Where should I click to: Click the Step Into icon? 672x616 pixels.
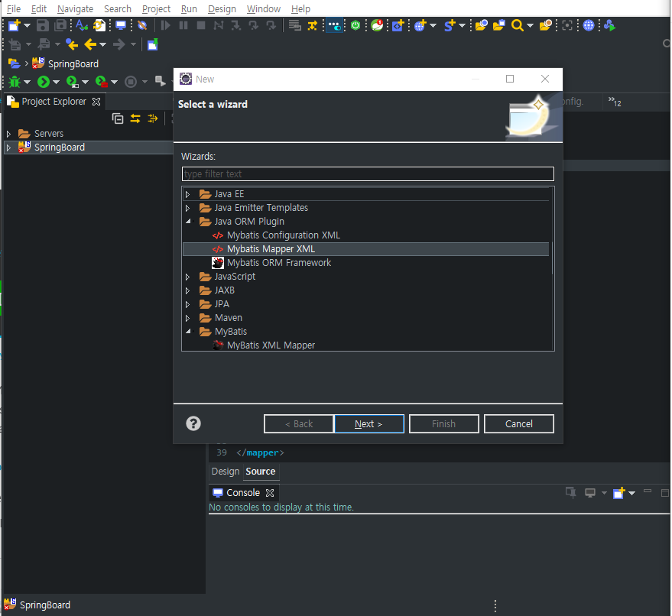click(x=236, y=26)
